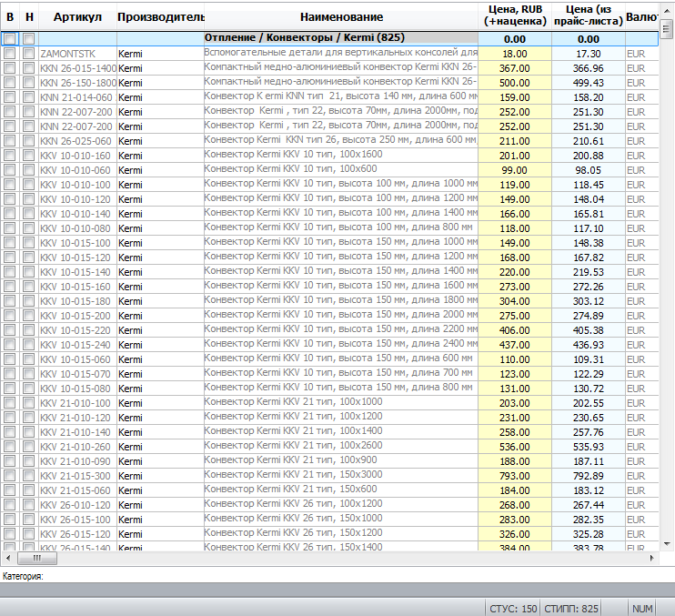
Task: Click price-list value 535.93
Action: pyautogui.click(x=589, y=447)
